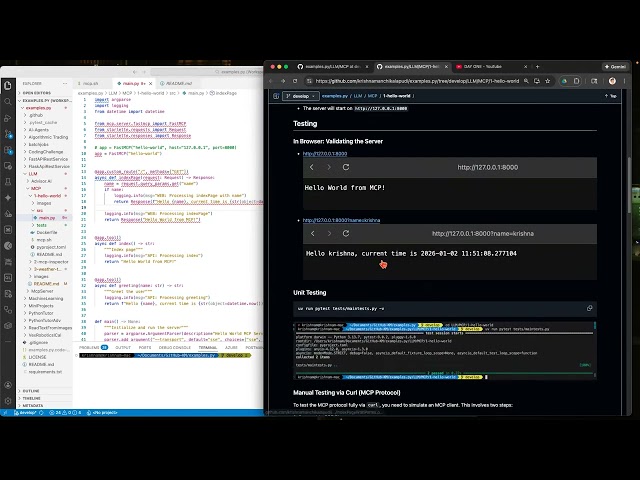Click the Top link on GitHub page
Image resolution: width=640 pixels, height=480 pixels.
611,96
